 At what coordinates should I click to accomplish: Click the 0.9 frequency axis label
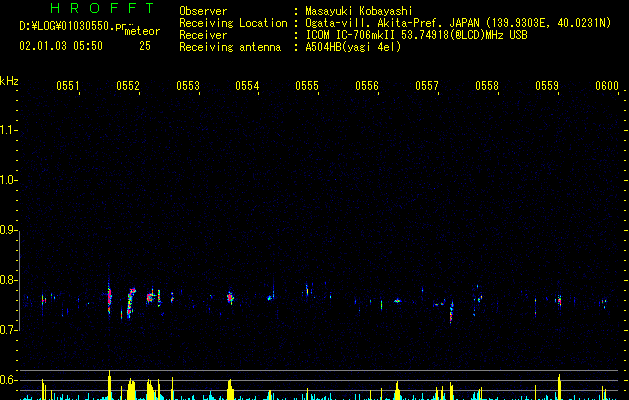tap(8, 230)
